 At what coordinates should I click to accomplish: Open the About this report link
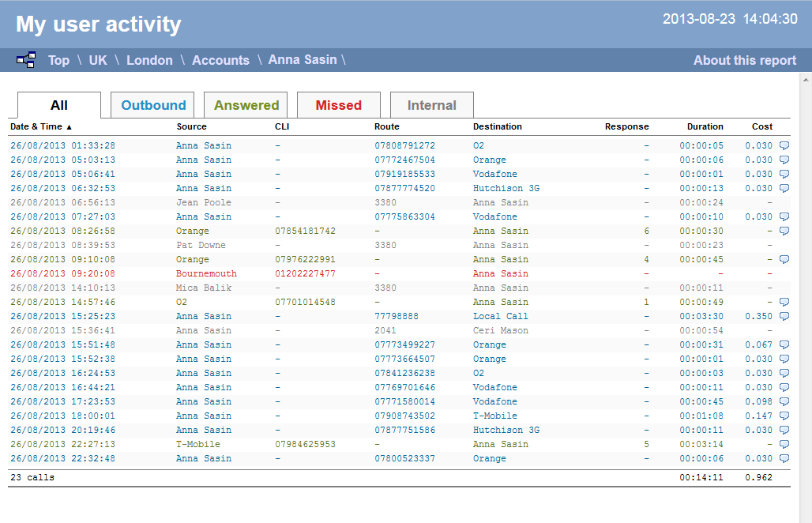[744, 60]
